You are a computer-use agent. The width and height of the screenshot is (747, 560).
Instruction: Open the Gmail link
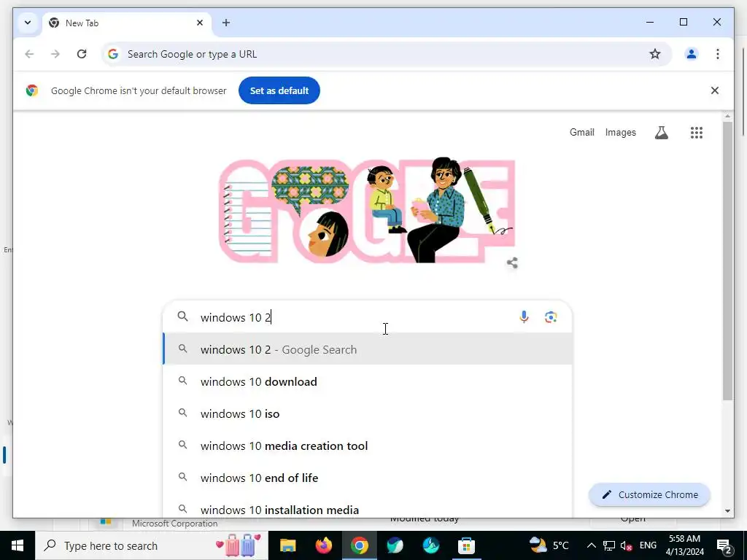(x=581, y=133)
